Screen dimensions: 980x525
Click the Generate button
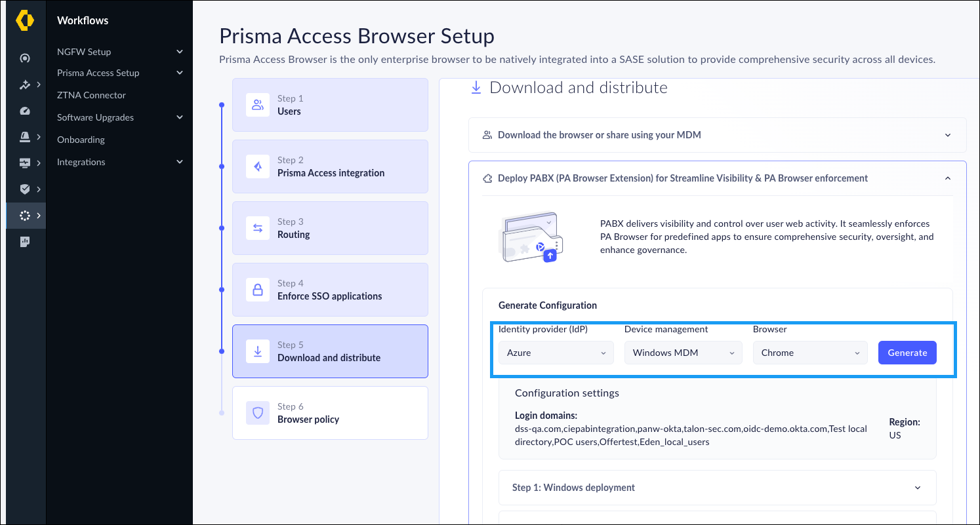coord(907,353)
